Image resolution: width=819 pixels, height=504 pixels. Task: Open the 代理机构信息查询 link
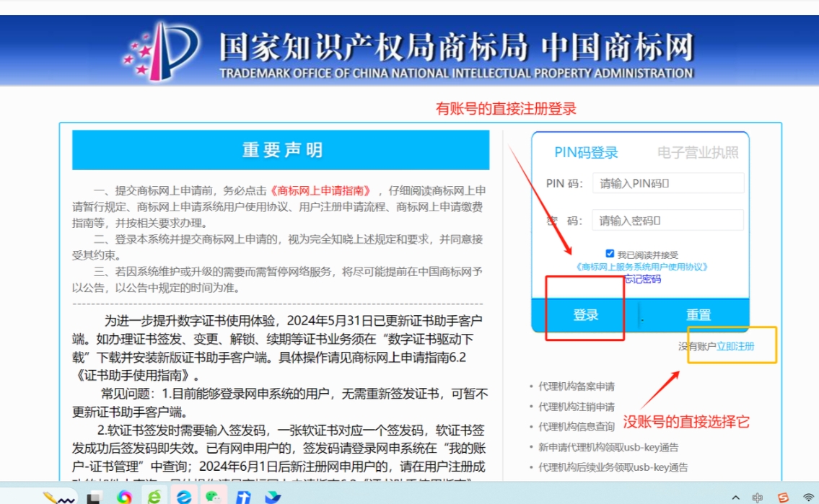pyautogui.click(x=577, y=427)
